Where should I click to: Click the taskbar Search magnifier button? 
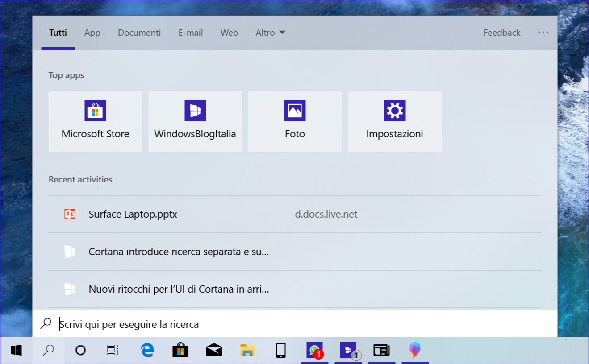[x=48, y=350]
